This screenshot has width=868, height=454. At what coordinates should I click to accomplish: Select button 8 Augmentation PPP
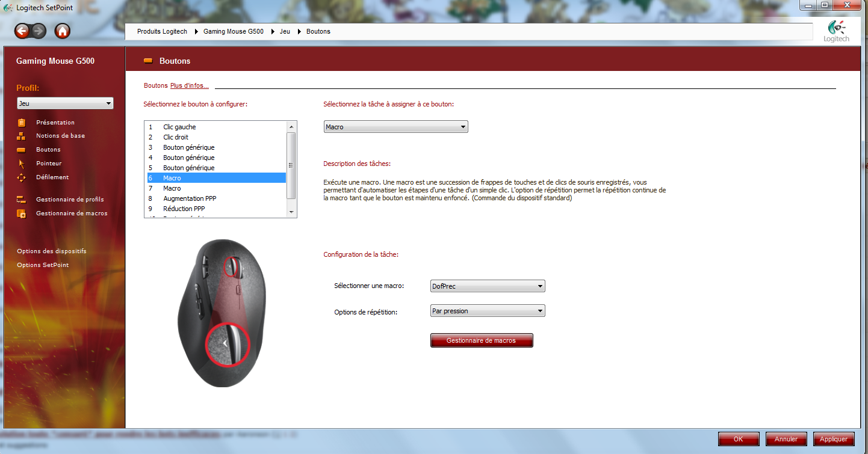tap(216, 198)
